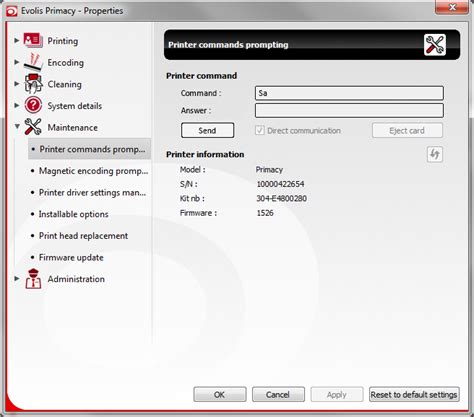Click the System details question mark icon
Viewport: 474px width, 417px height.
pos(33,105)
